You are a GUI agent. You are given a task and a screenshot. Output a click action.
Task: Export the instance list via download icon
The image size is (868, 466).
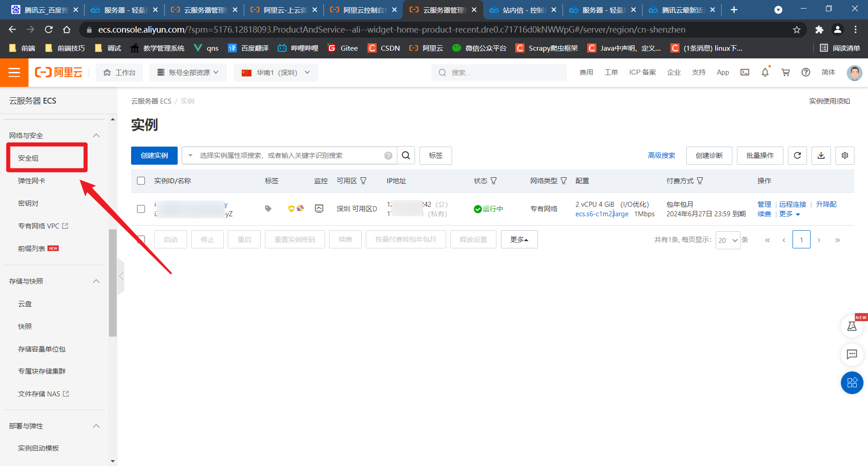(x=821, y=156)
